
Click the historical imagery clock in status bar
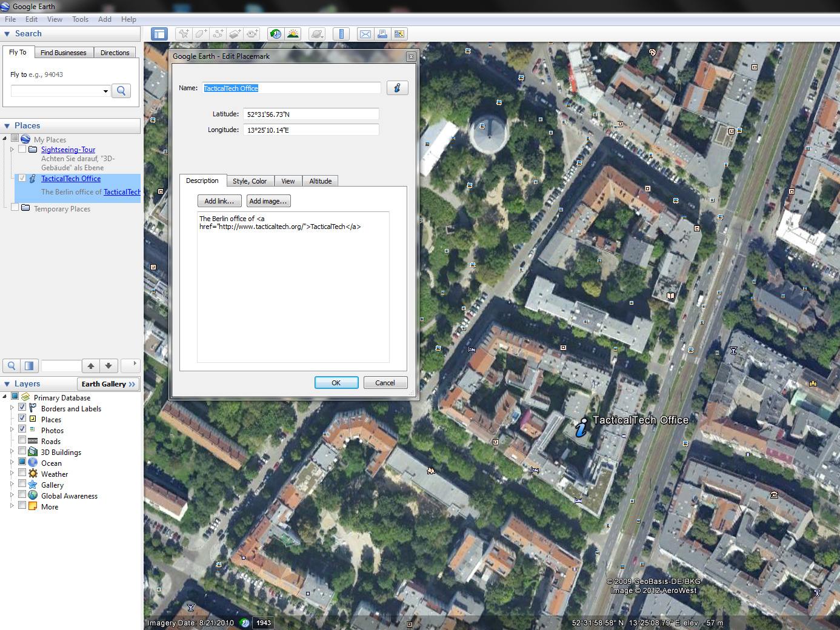[x=245, y=623]
